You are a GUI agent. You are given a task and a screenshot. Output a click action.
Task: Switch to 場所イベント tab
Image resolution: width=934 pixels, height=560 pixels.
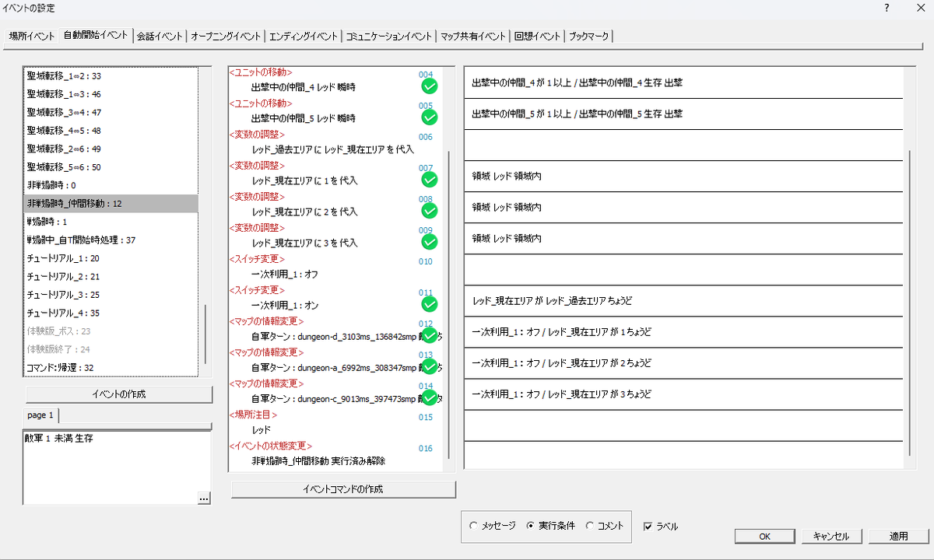click(32, 37)
